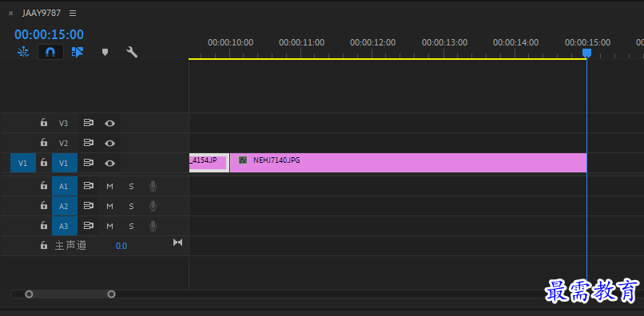Toggle V3 track visibility eye

pos(109,123)
